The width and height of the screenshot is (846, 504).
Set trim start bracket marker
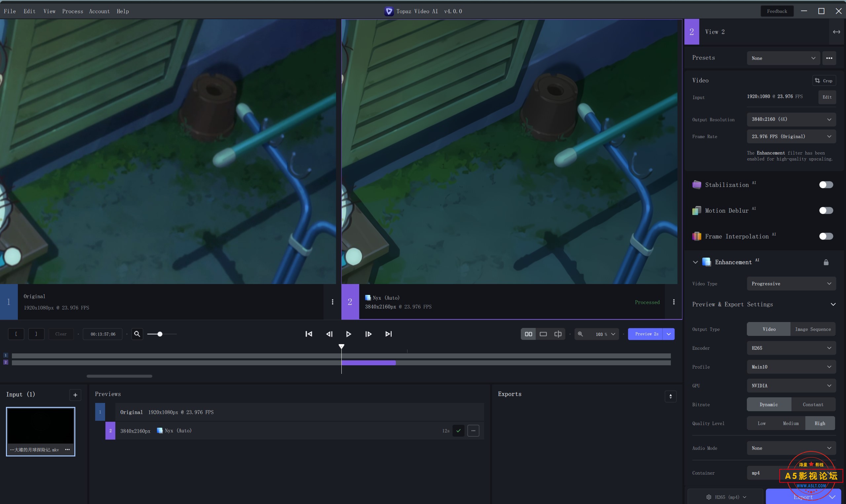[x=16, y=334]
